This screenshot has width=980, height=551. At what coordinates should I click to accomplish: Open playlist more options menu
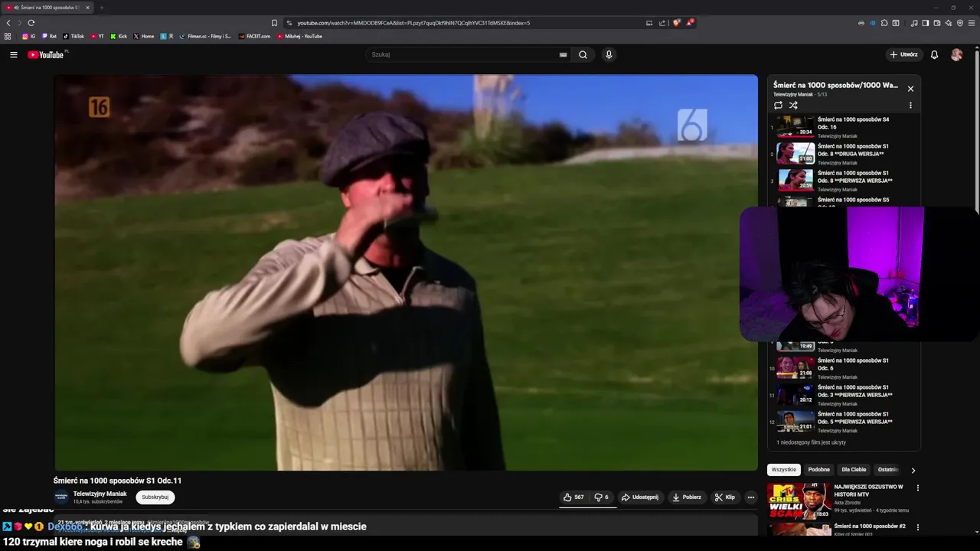910,105
